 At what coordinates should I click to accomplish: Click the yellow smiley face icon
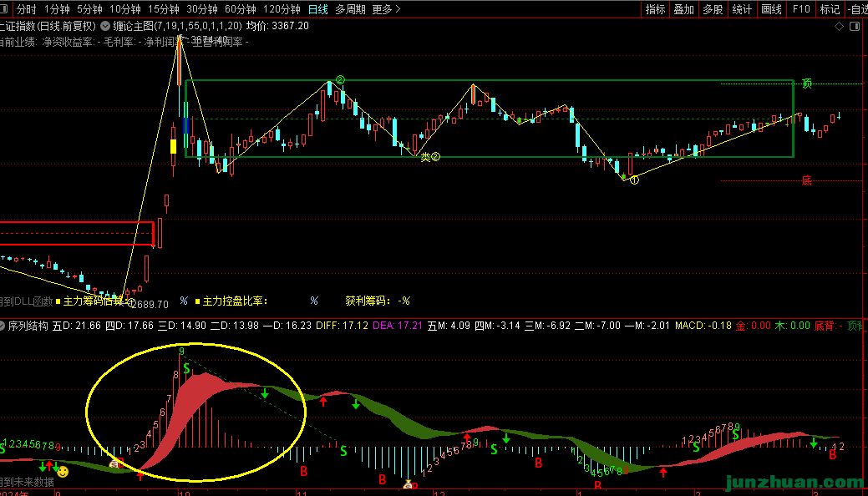(63, 472)
